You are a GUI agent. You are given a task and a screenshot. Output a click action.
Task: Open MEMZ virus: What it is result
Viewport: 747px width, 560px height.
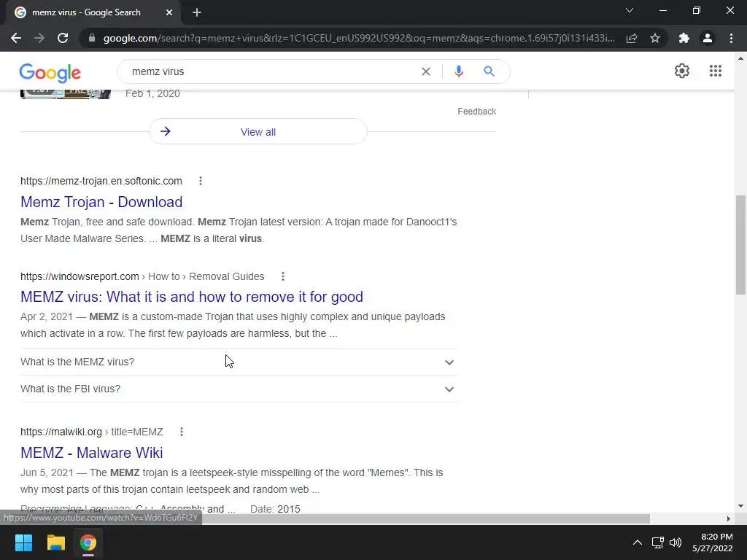[192, 297]
